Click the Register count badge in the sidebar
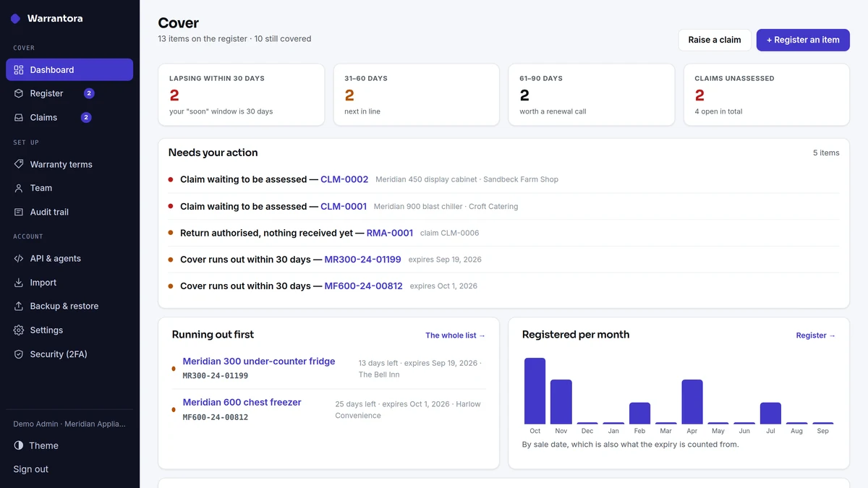The image size is (868, 488). pyautogui.click(x=89, y=93)
